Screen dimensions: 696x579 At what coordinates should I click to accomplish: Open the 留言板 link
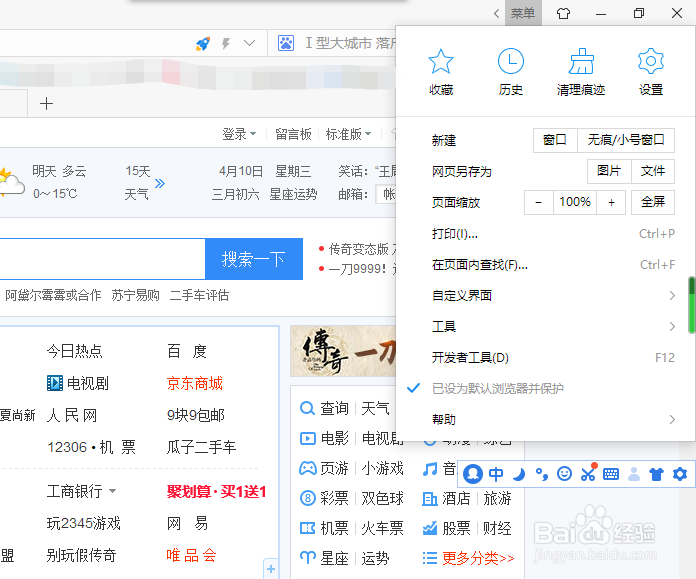(x=293, y=134)
